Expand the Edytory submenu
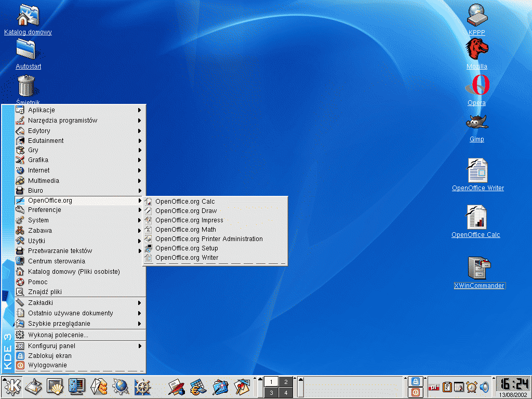The height and width of the screenshot is (399, 532). (80, 130)
